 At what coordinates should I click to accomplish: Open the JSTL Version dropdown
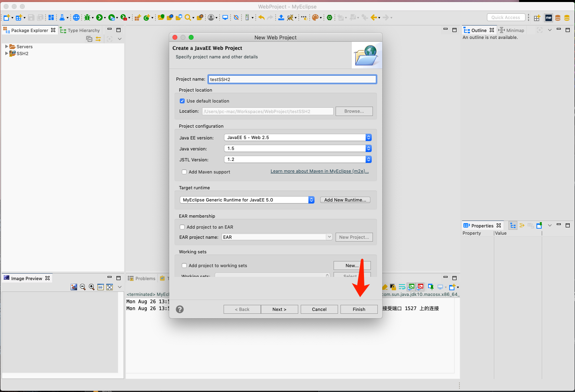(298, 159)
